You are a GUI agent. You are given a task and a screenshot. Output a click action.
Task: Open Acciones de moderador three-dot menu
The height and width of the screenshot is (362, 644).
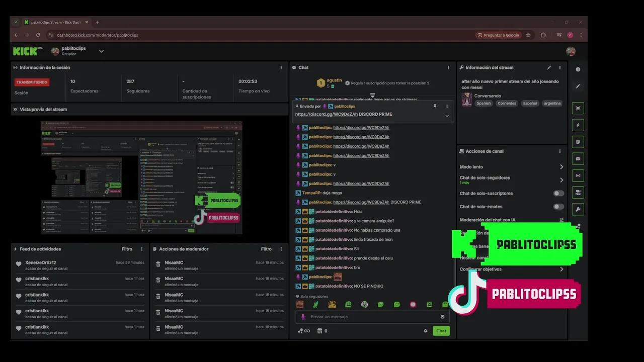pos(281,249)
